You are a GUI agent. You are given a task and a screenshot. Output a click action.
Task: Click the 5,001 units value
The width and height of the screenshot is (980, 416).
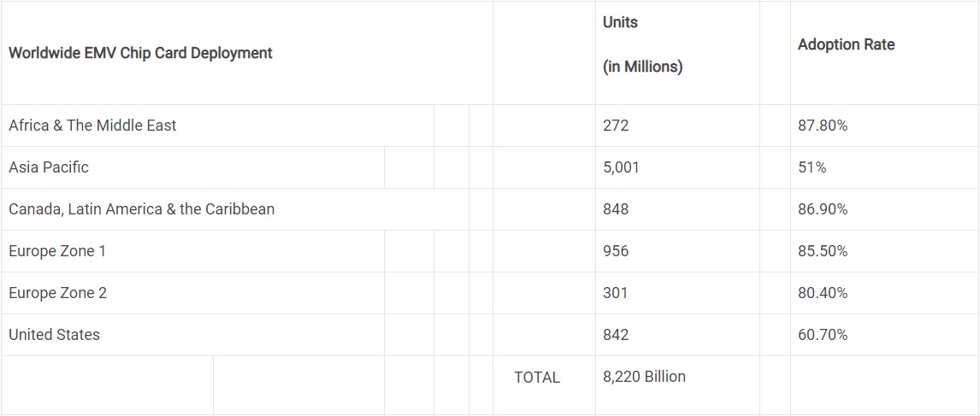[621, 167]
